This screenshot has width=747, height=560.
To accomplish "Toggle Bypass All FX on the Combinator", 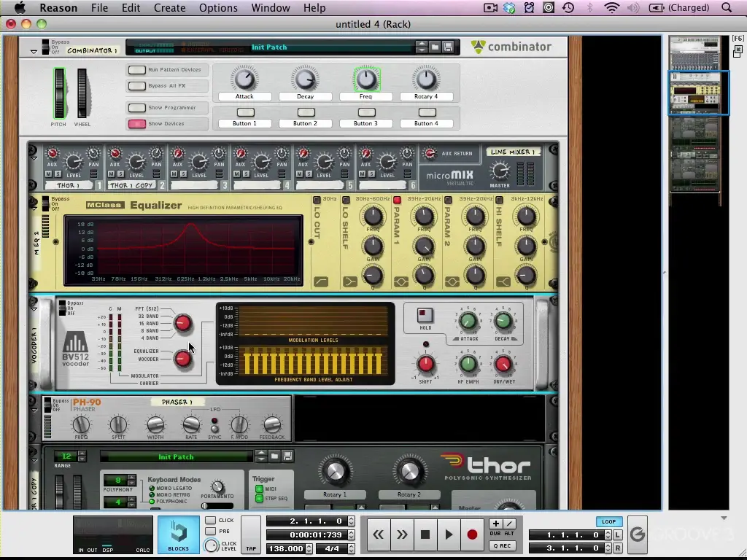I will click(x=136, y=86).
